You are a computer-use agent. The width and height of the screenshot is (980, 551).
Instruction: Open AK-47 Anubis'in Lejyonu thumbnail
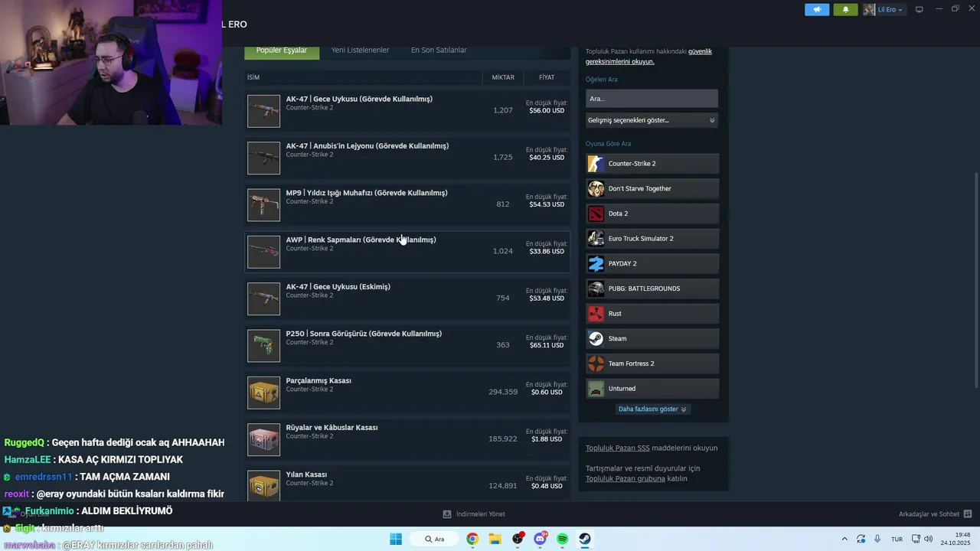(x=264, y=158)
